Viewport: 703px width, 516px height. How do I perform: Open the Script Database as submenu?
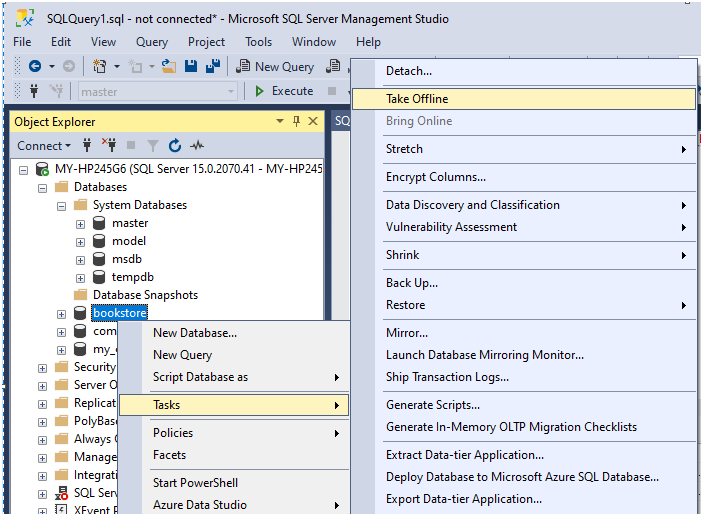coord(234,377)
